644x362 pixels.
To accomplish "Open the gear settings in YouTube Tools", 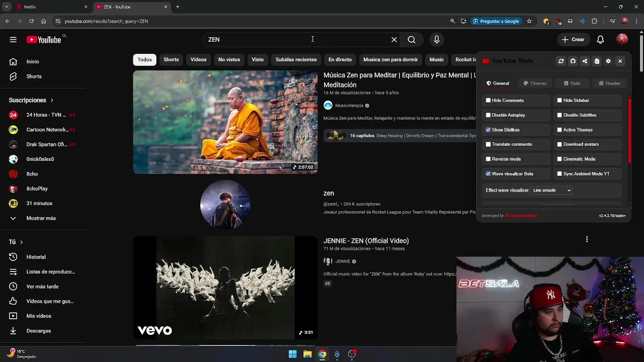I will click(608, 61).
